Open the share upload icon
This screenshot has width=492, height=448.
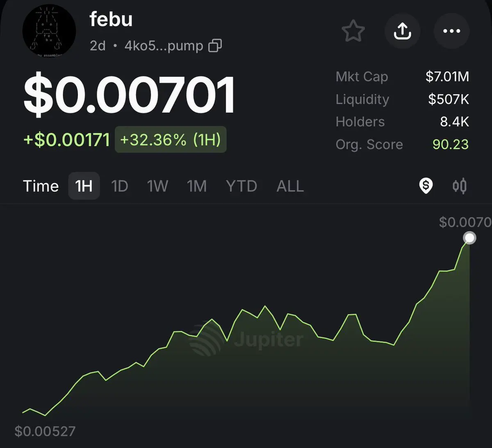coord(403,31)
